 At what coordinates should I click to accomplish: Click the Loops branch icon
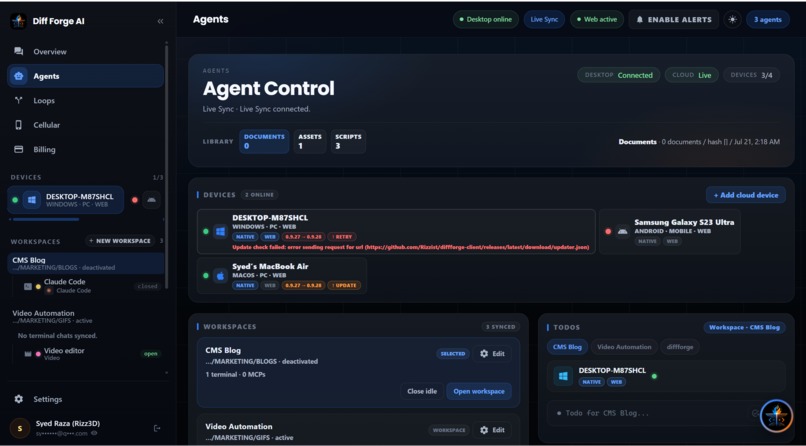click(x=19, y=100)
